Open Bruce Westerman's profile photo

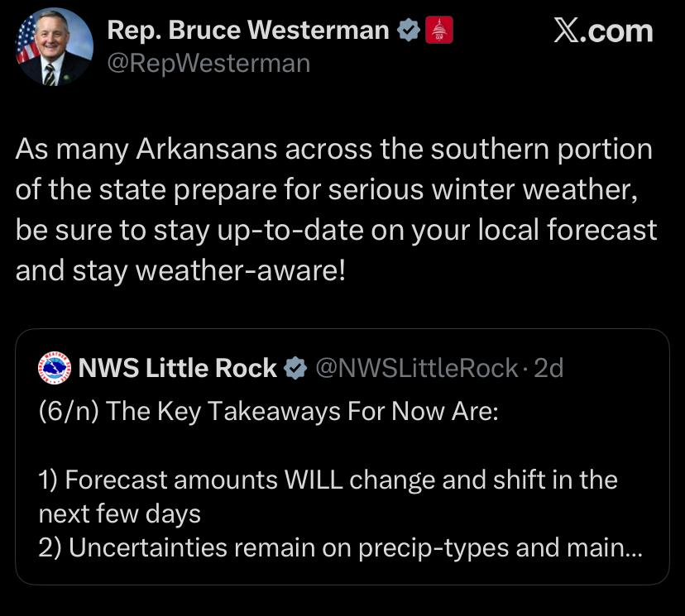click(55, 47)
